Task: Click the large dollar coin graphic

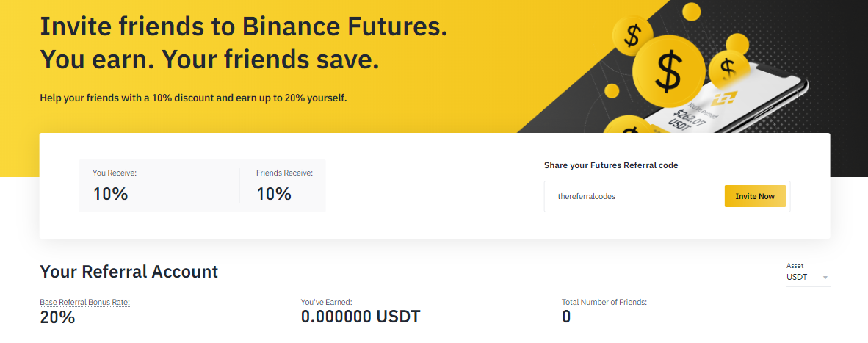Action: coord(669,71)
